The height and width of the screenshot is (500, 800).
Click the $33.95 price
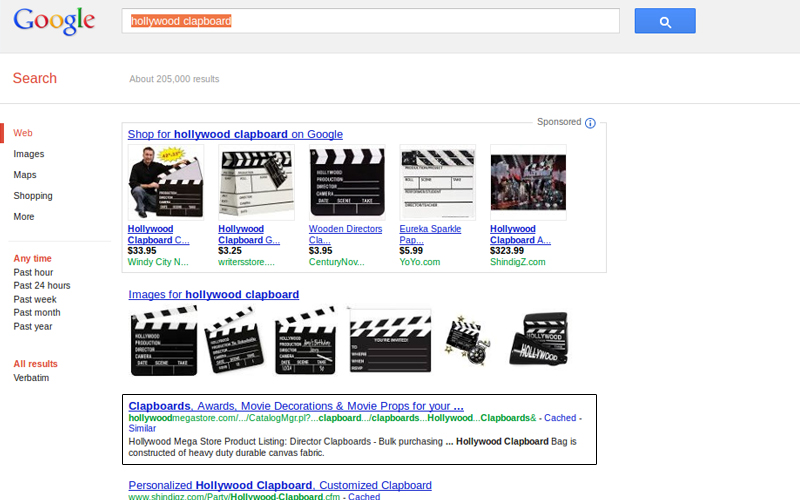142,251
